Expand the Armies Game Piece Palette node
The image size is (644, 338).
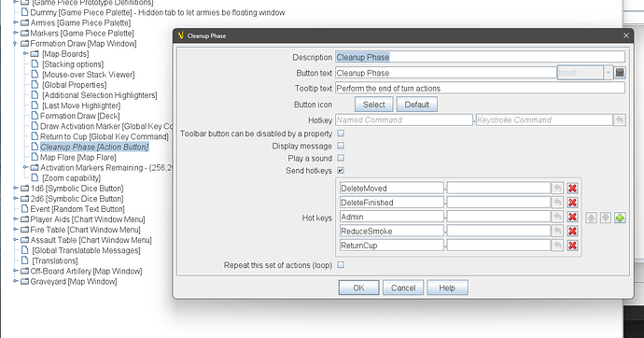(15, 22)
